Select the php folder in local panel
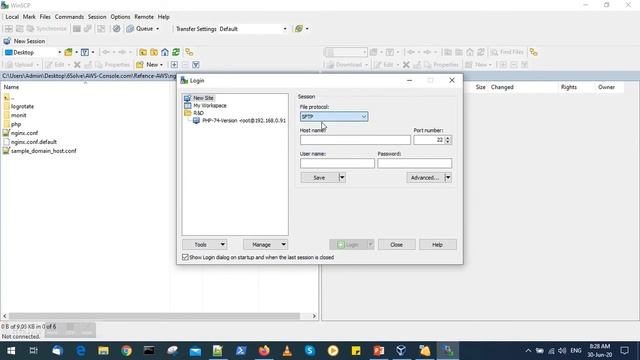Screen dimensions: 640x360 16,124
